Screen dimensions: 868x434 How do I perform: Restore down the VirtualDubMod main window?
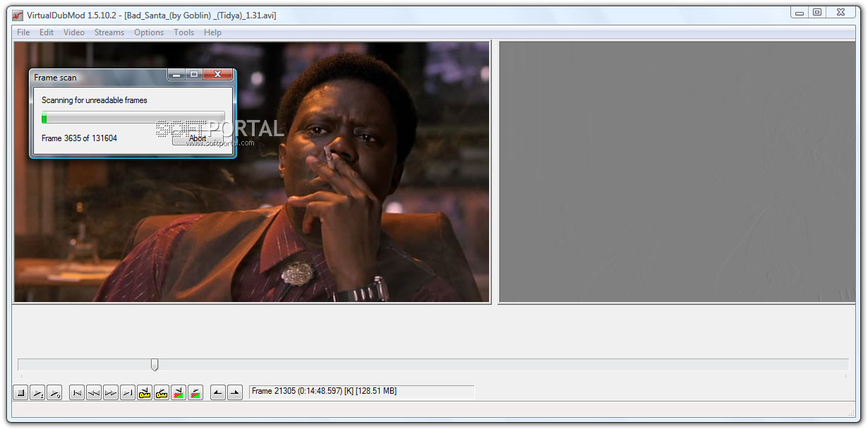click(816, 12)
